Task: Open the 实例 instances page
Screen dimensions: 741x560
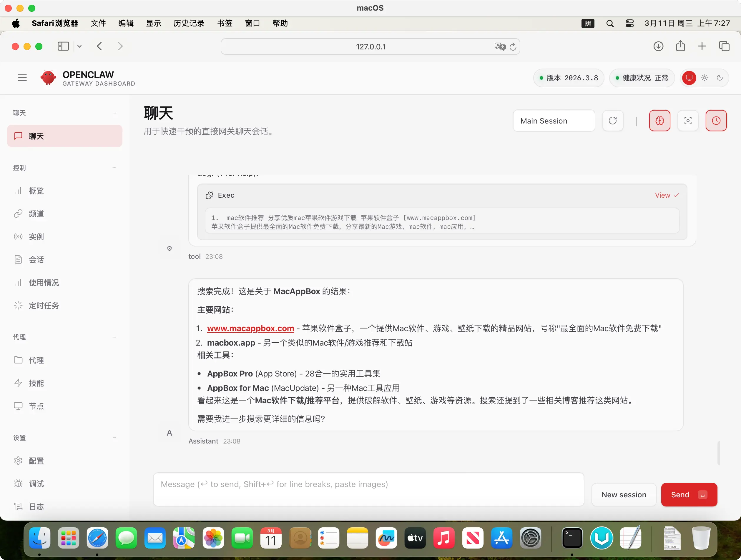Action: pos(65,237)
